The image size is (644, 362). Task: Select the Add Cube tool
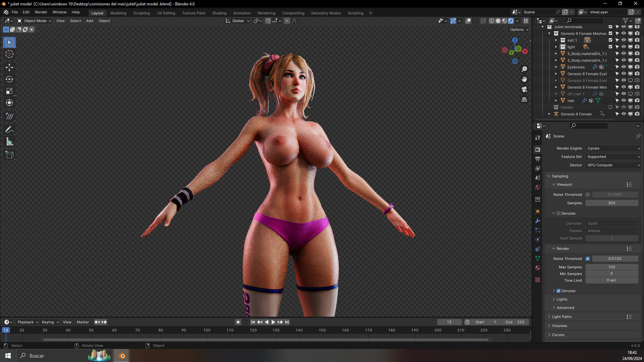click(9, 155)
